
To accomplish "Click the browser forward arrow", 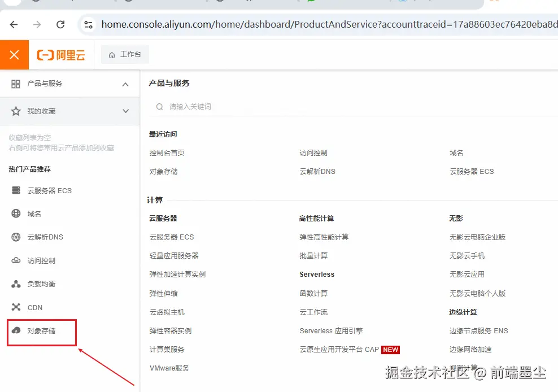I will 37,24.
